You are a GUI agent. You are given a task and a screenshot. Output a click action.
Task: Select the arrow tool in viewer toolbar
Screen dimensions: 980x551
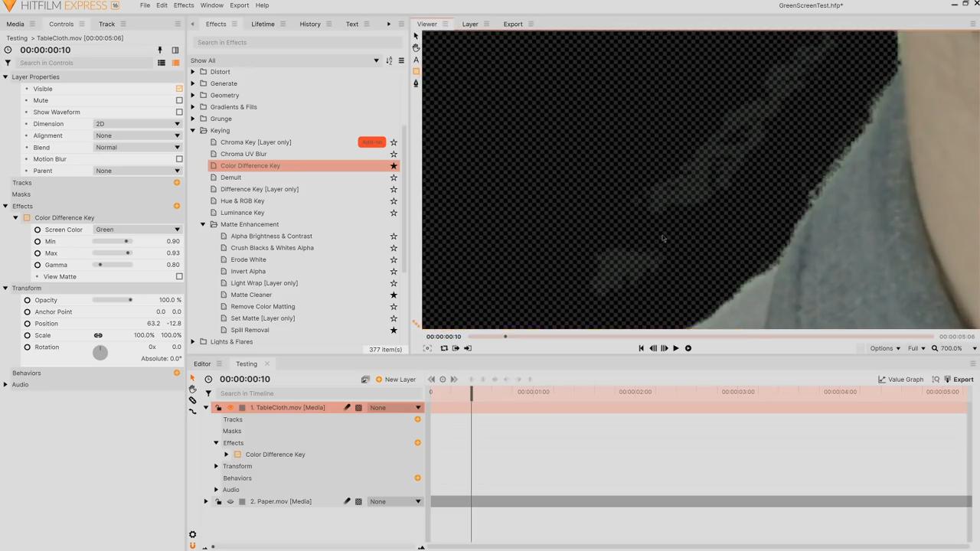click(x=416, y=35)
